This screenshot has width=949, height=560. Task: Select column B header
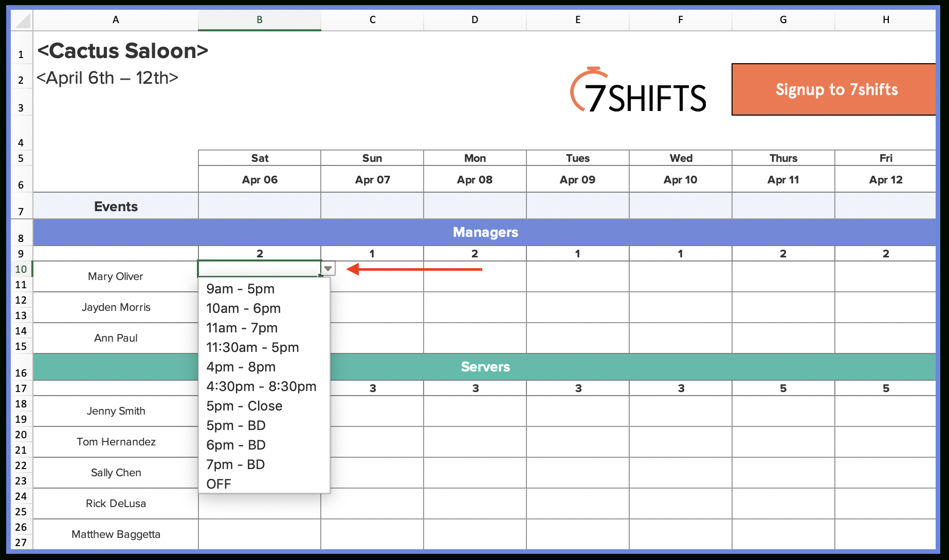point(260,20)
